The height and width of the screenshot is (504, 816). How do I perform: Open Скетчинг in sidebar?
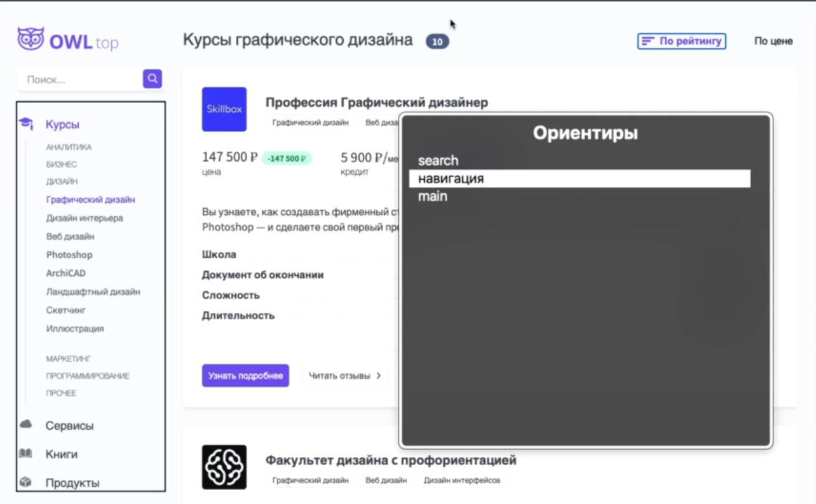pos(65,310)
